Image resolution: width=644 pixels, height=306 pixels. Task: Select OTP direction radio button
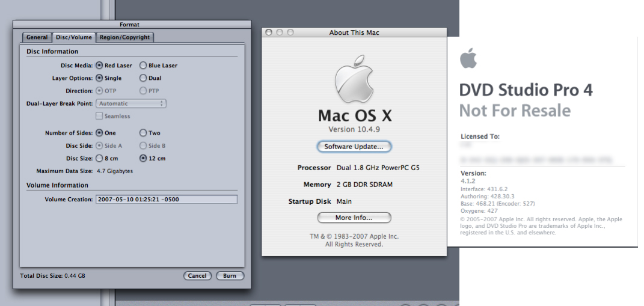click(99, 91)
